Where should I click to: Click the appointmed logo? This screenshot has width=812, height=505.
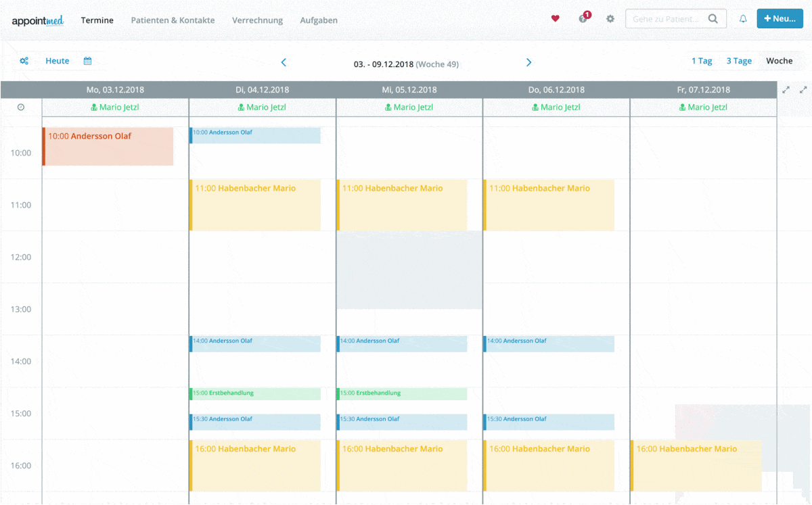pyautogui.click(x=38, y=20)
